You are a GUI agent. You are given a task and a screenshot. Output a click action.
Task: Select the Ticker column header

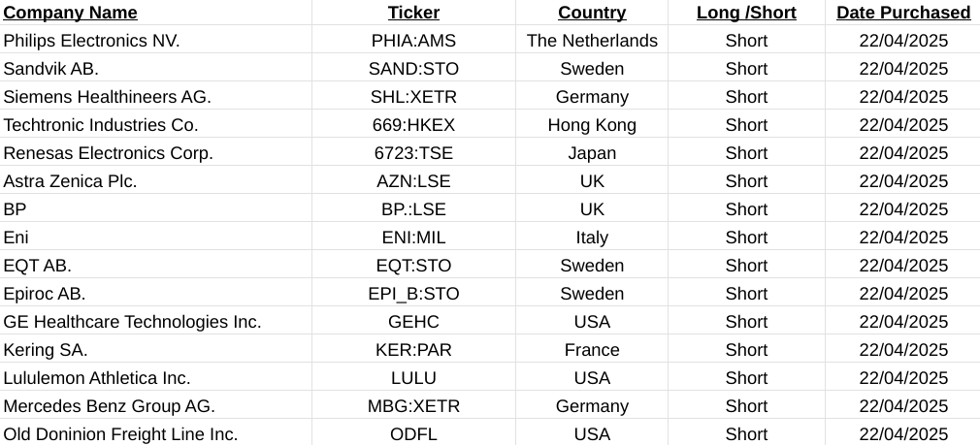coord(413,13)
